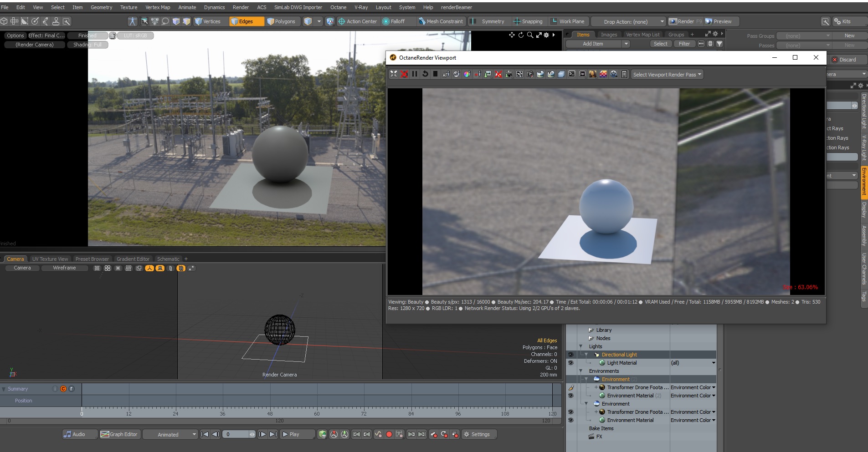Viewport: 868px width, 452px height.
Task: Toggle visibility eye of Light Material
Action: tap(570, 363)
